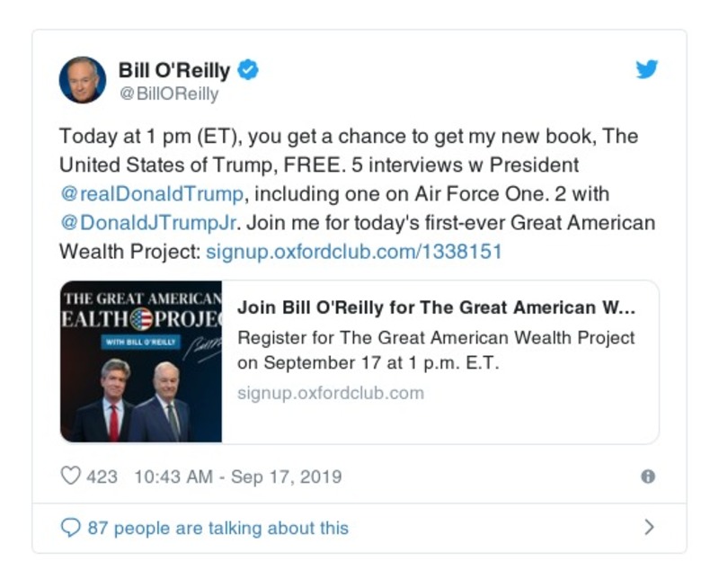Viewport: 719px width, 588px height.
Task: Click the signup.oxfordclub.com domain in the card
Action: (330, 393)
